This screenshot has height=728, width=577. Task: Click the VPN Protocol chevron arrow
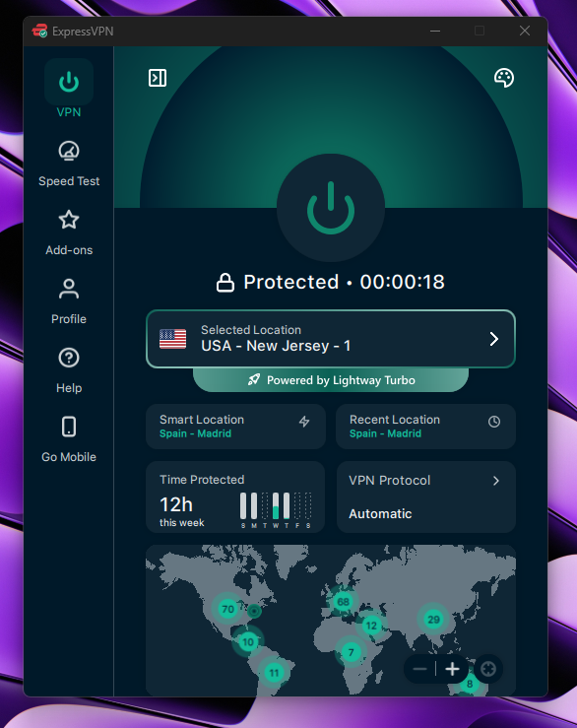tap(495, 481)
